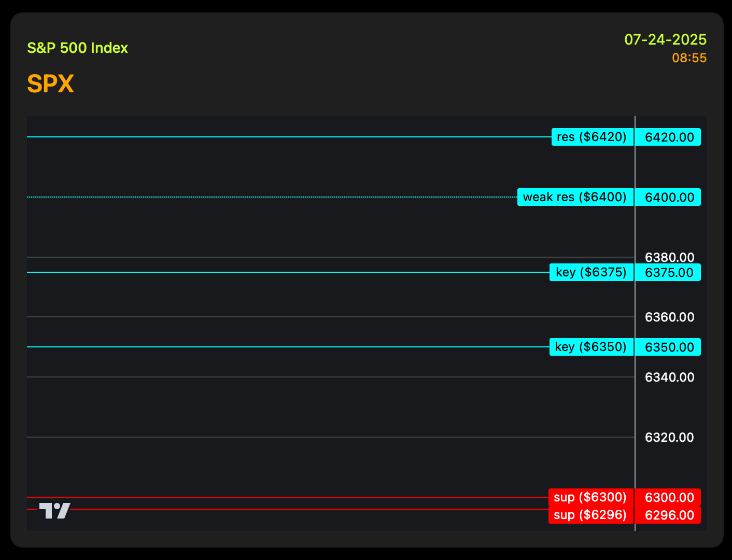This screenshot has width=732, height=560.
Task: Select the key ($6350) line label
Action: tap(592, 347)
